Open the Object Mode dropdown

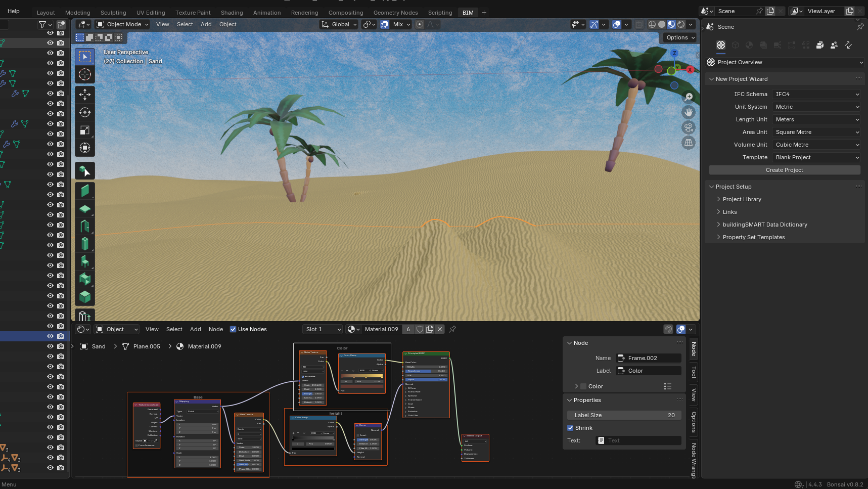tap(122, 24)
